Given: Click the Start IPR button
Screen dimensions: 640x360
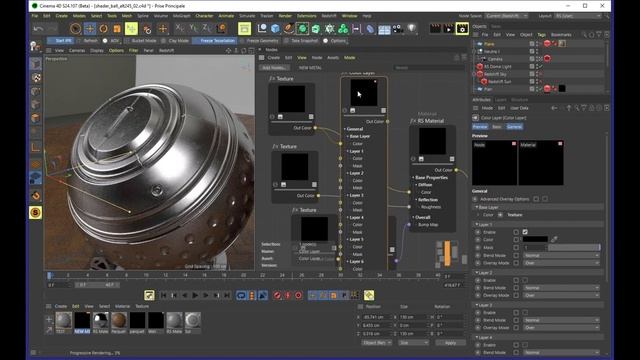Looking at the screenshot, I should click(60, 41).
